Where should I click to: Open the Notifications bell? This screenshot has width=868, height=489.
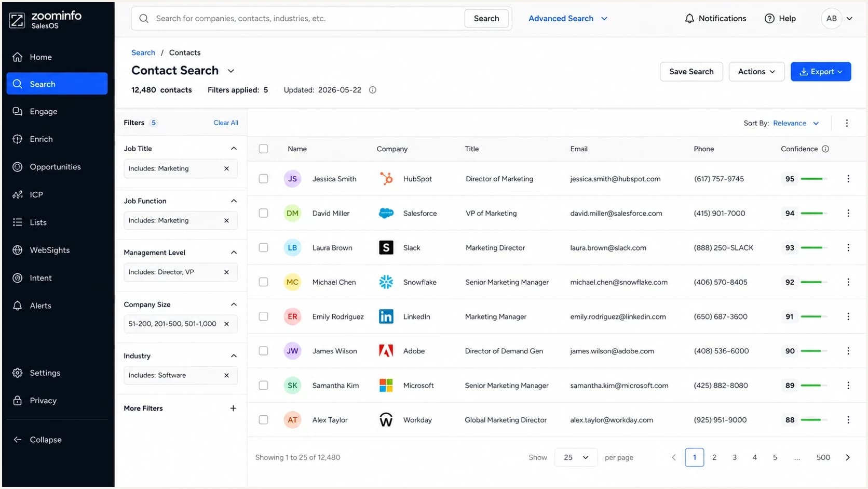(689, 19)
